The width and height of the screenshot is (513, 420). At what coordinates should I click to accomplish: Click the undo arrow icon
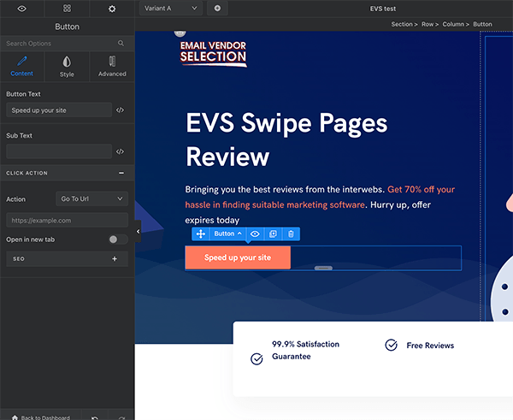(95, 417)
